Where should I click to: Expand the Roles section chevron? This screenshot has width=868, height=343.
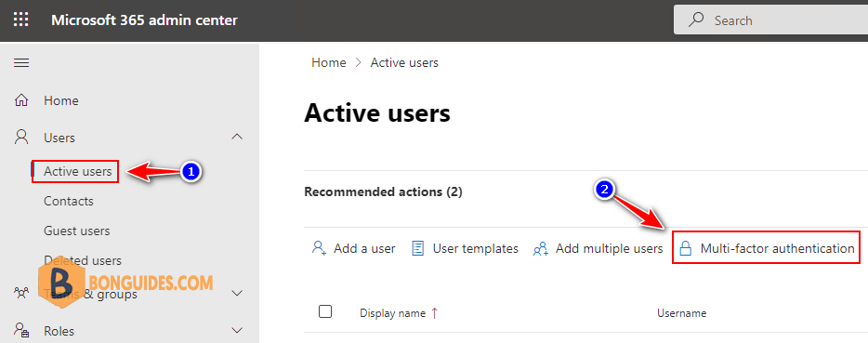coord(237,331)
